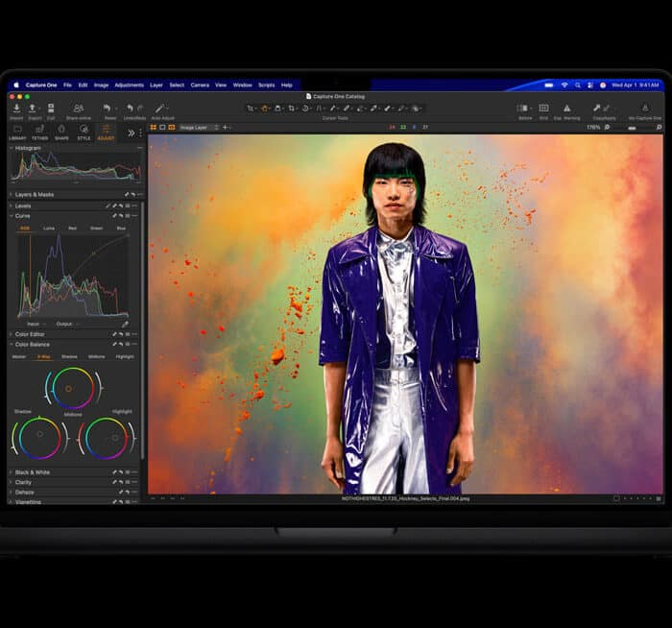
Task: Select the Luma curve channel
Action: click(49, 228)
